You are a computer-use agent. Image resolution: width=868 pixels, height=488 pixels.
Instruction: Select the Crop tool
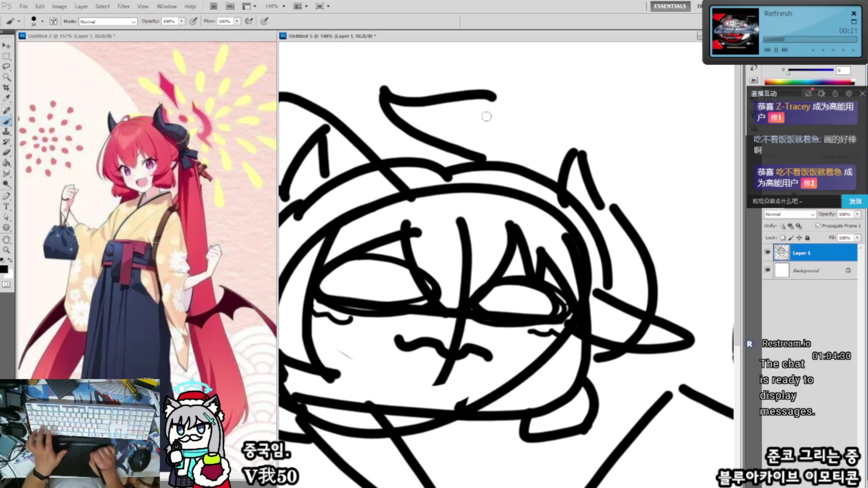coord(6,88)
